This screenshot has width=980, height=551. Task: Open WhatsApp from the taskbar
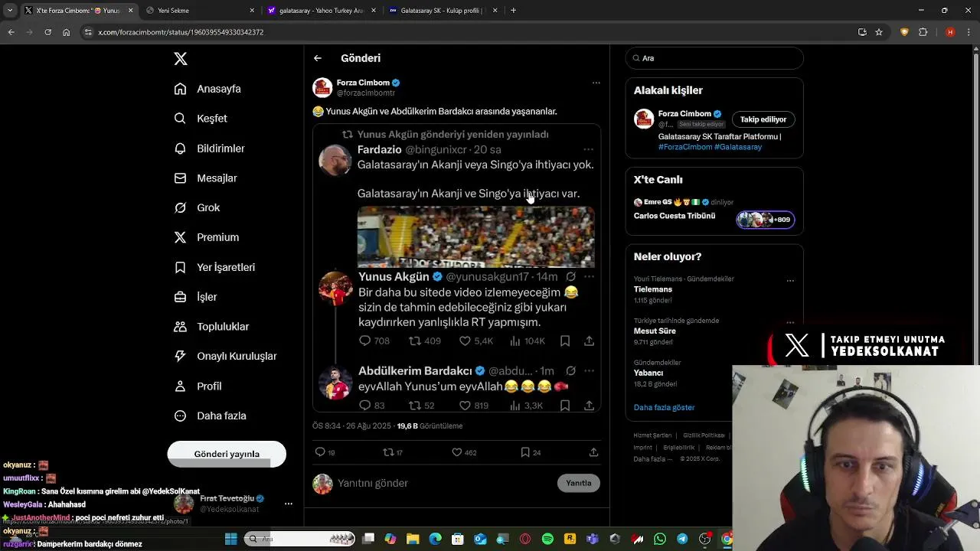pyautogui.click(x=660, y=539)
